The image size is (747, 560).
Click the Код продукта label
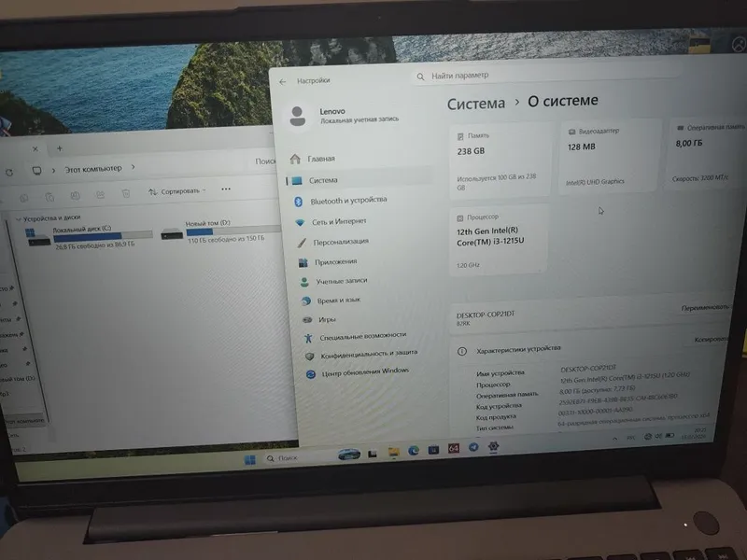tap(496, 417)
